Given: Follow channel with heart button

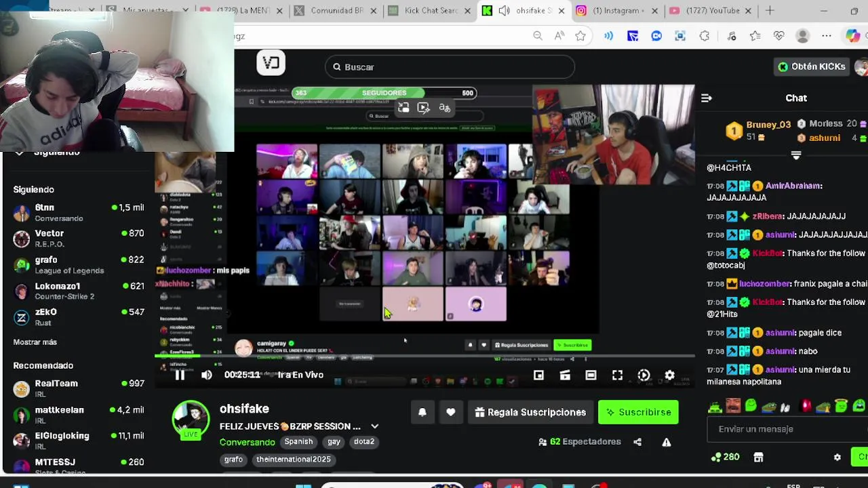Looking at the screenshot, I should click(x=450, y=412).
